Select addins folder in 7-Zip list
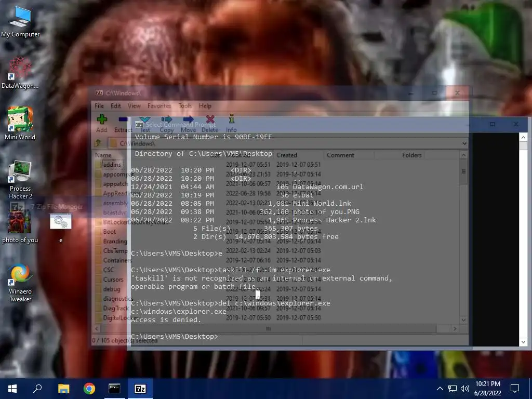This screenshot has height=399, width=532. (x=112, y=165)
